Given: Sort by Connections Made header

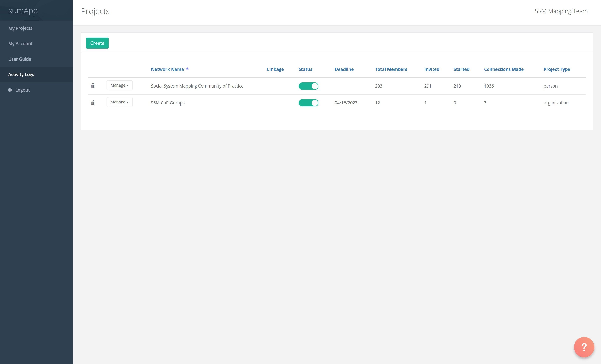Looking at the screenshot, I should [x=504, y=69].
